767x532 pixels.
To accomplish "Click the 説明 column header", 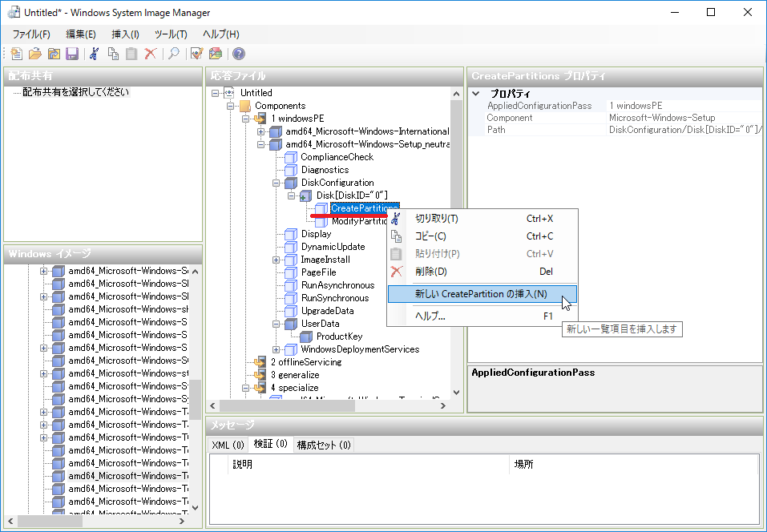I will 369,464.
